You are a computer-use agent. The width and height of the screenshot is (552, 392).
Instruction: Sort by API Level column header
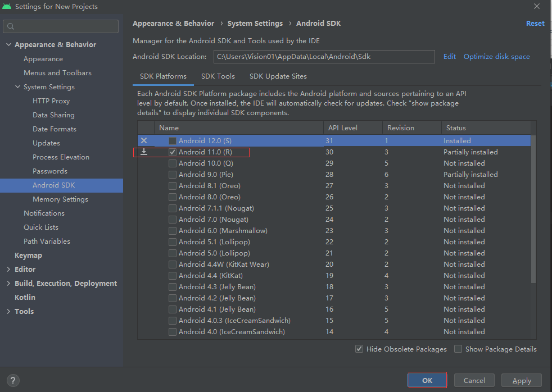pos(353,128)
